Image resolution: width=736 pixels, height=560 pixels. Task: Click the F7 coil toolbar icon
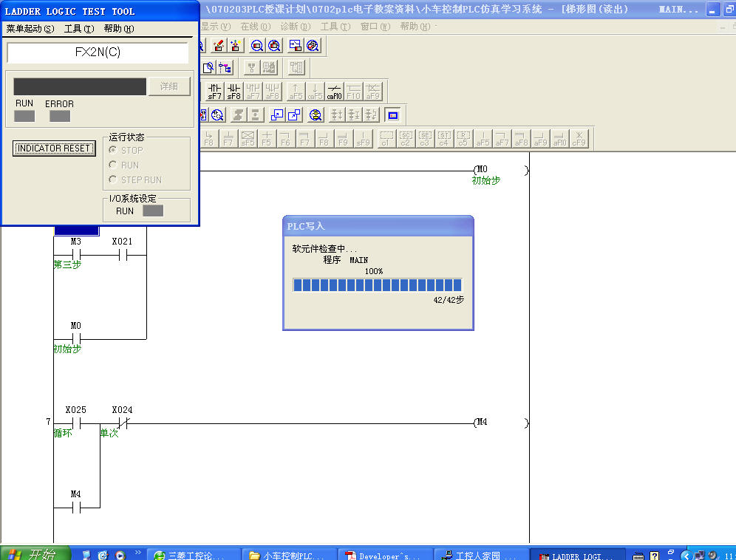[304, 138]
